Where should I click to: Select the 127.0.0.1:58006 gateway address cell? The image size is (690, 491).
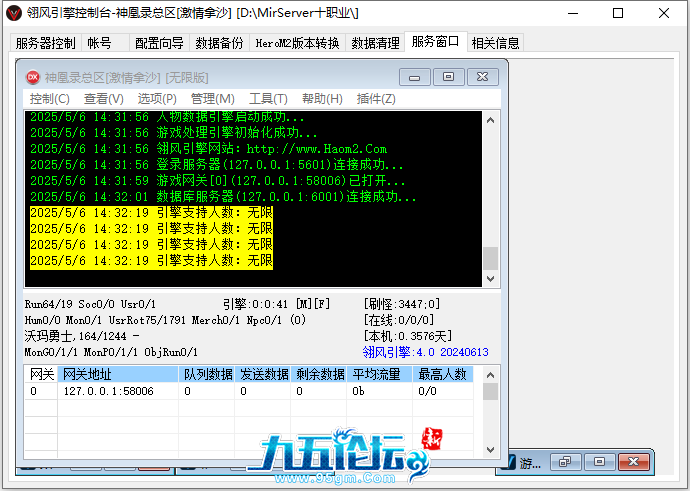pyautogui.click(x=118, y=391)
